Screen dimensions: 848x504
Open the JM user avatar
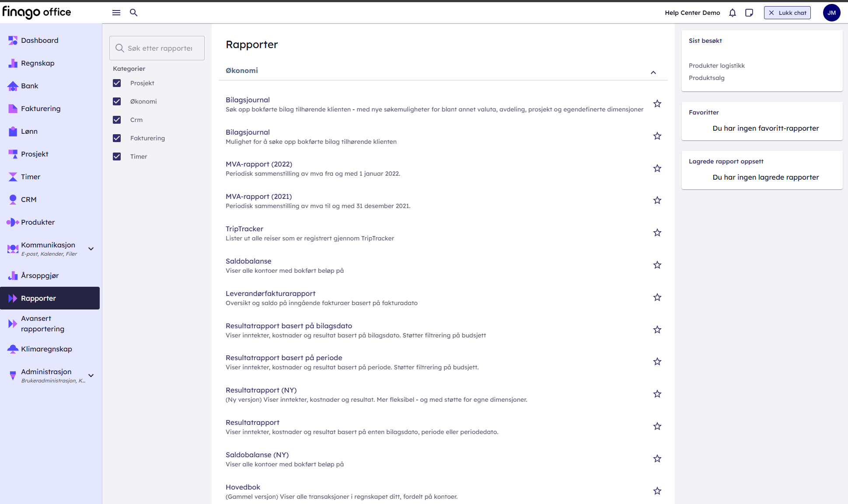point(831,13)
